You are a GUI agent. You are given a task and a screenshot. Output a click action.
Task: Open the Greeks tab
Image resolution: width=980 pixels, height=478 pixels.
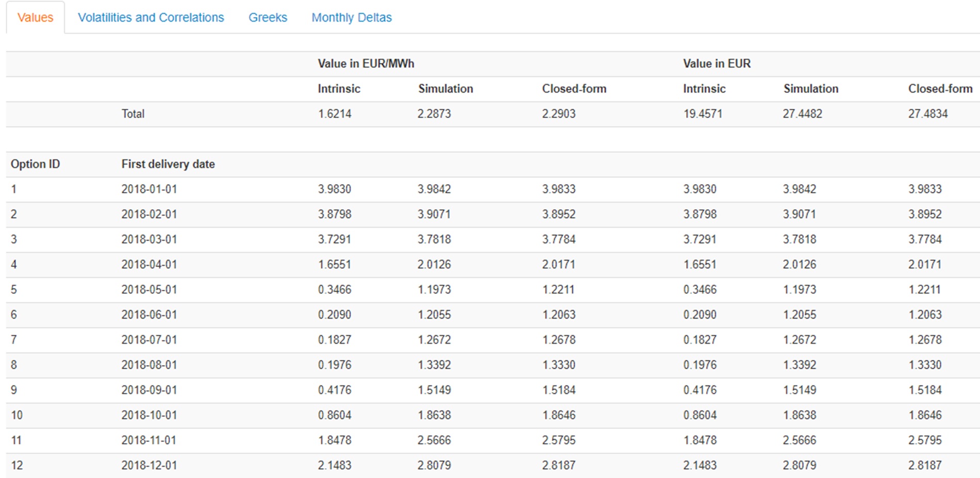(268, 18)
